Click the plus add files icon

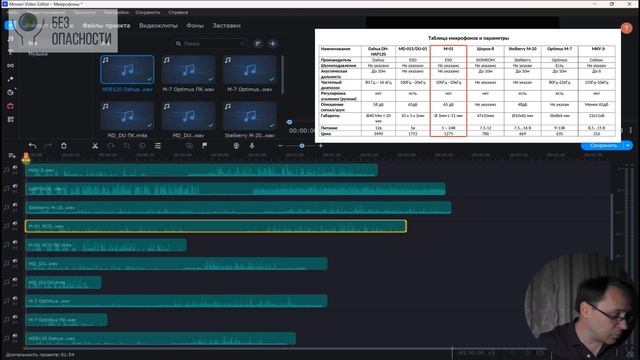click(273, 44)
